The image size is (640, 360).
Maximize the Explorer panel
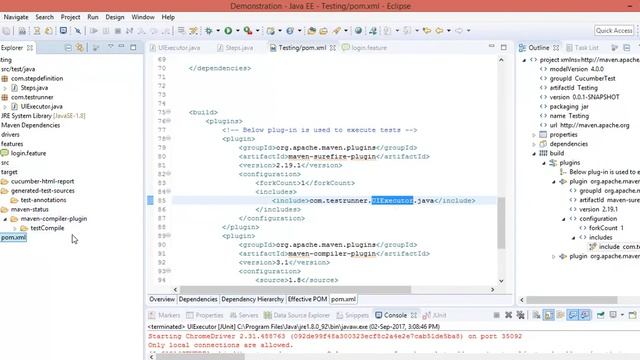pos(133,47)
